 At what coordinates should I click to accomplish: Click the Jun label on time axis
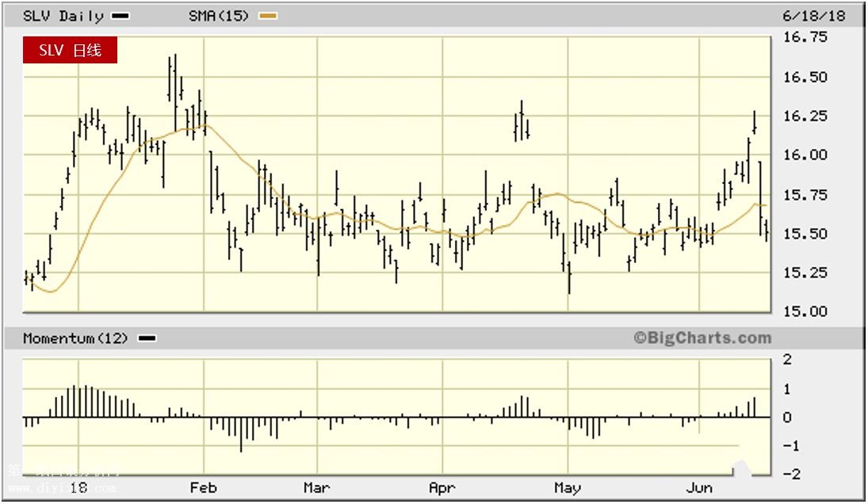click(x=698, y=487)
